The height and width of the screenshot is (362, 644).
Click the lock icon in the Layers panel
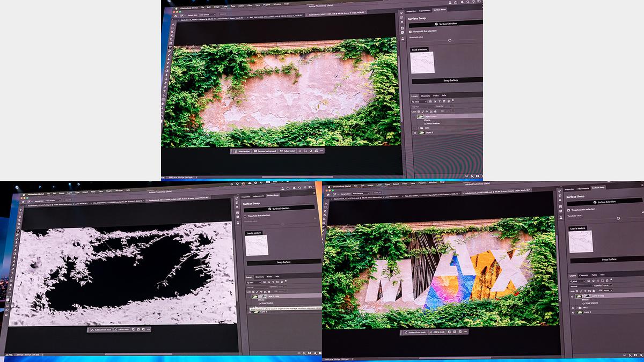436,110
